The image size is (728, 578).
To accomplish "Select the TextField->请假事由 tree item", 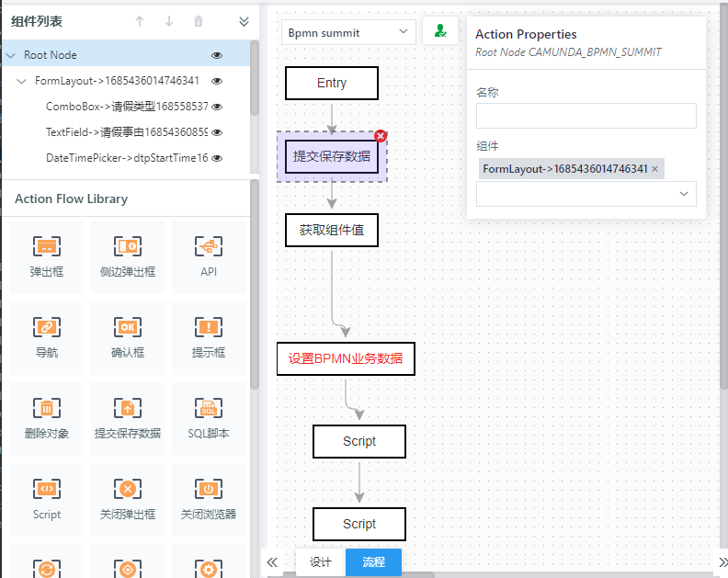I will click(x=127, y=132).
